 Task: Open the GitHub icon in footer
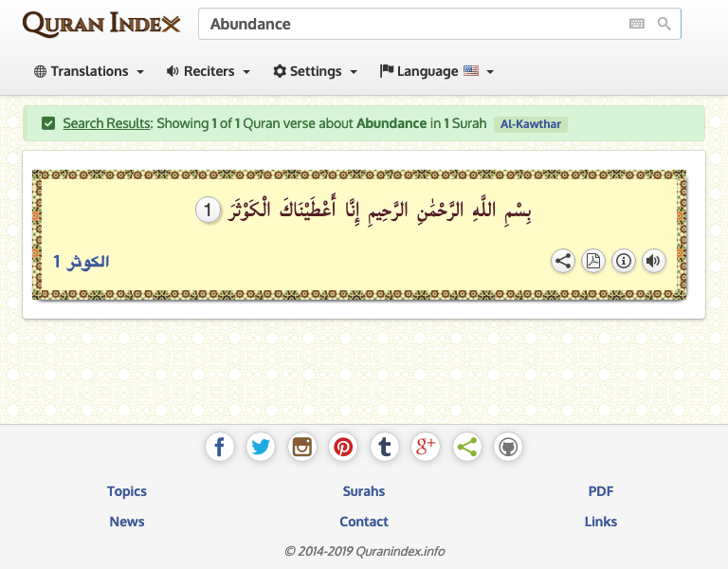508,447
